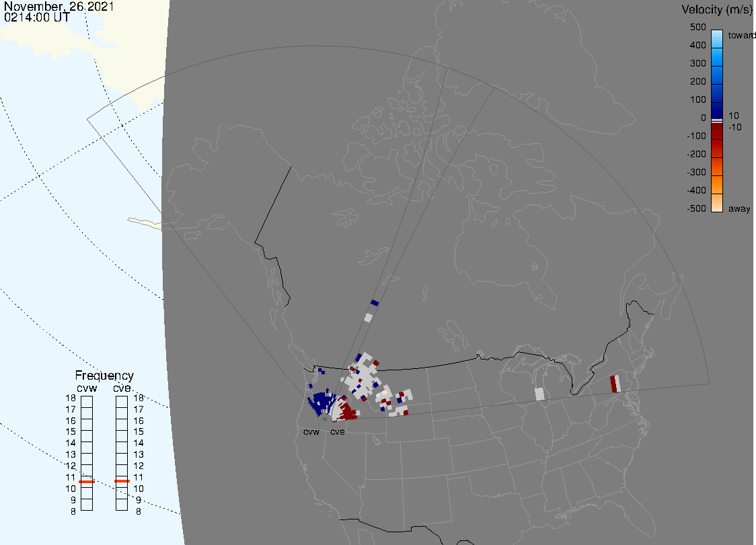Pick the lightest blue segment atop the velocity bar
Image resolution: width=756 pixels, height=545 pixels.
[717, 38]
